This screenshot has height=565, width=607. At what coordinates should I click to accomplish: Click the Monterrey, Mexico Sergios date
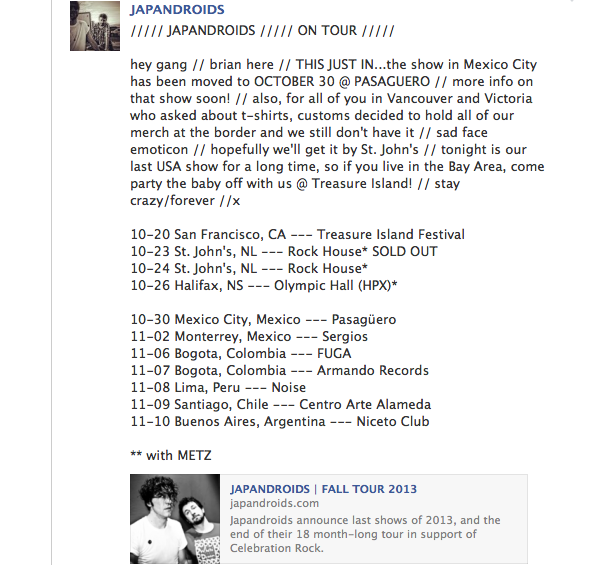pyautogui.click(x=249, y=337)
